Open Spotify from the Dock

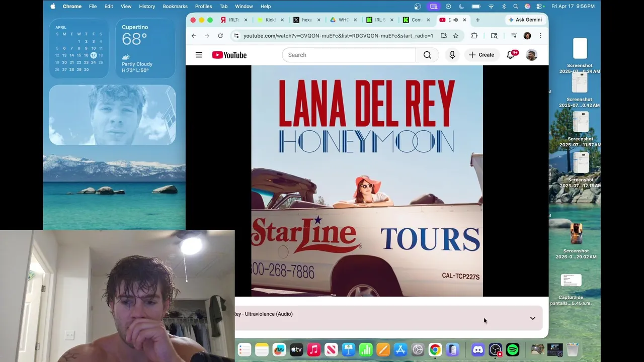513,349
